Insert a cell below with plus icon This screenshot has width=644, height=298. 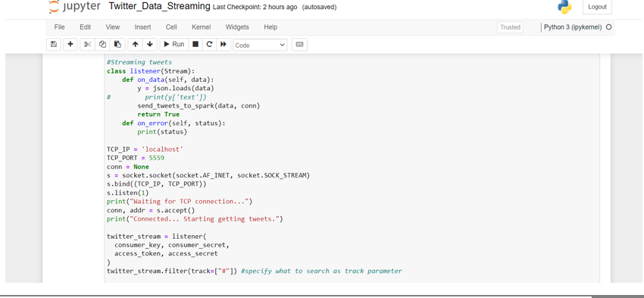coord(70,45)
